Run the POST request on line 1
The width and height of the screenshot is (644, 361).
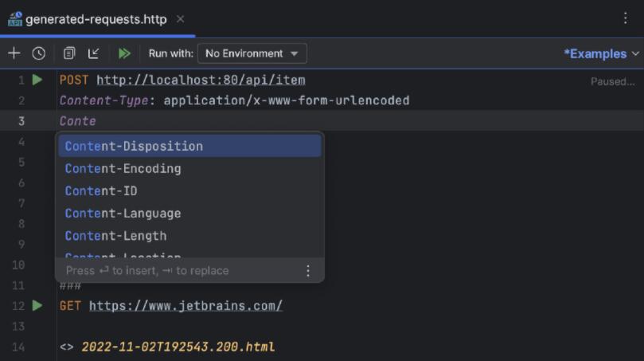point(37,80)
